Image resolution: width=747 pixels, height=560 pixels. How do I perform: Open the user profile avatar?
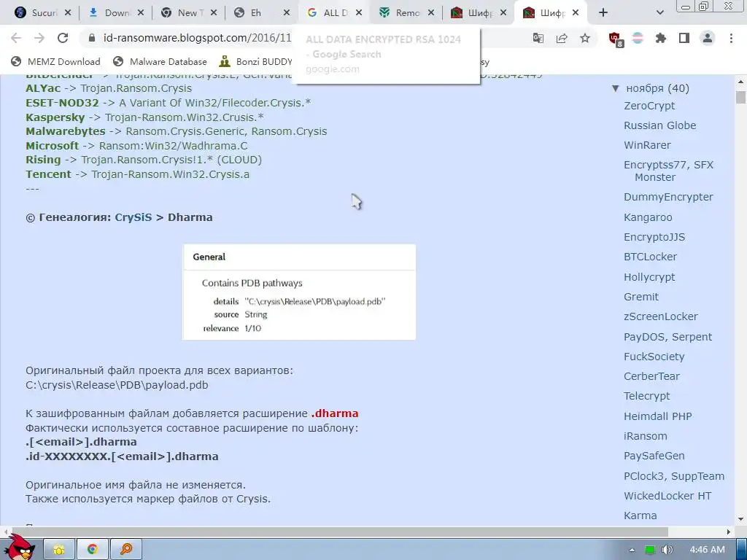pyautogui.click(x=708, y=38)
